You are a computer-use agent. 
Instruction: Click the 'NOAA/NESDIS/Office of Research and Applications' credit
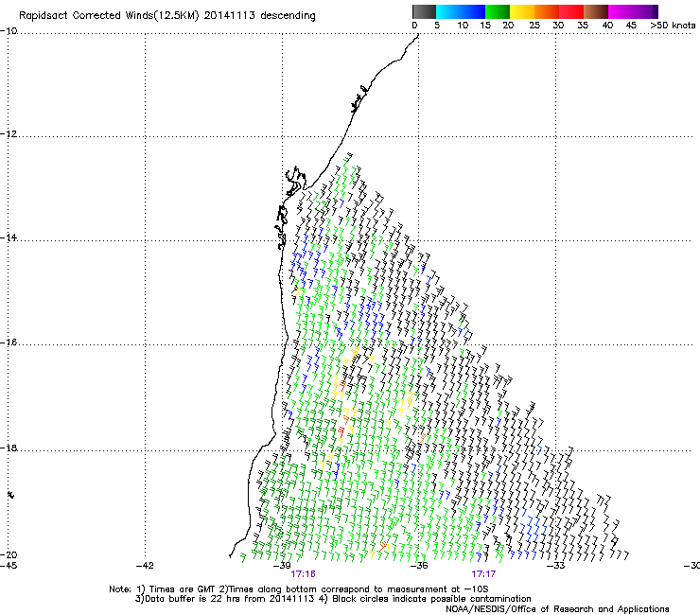click(557, 609)
